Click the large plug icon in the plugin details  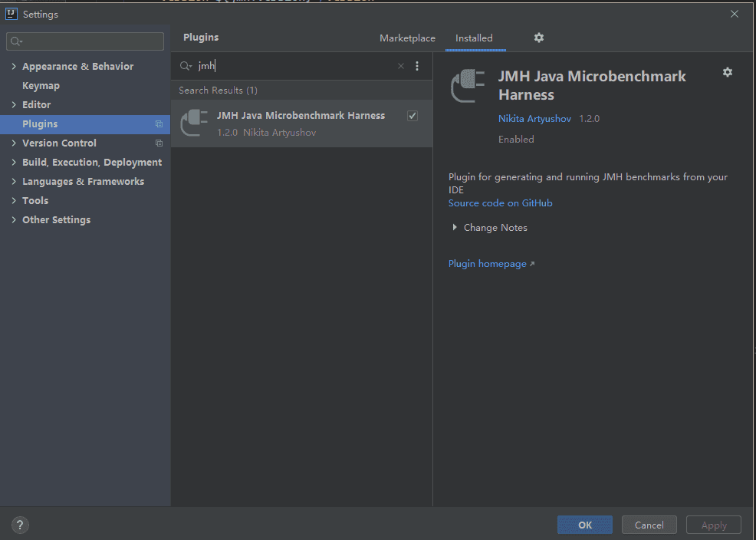click(467, 85)
